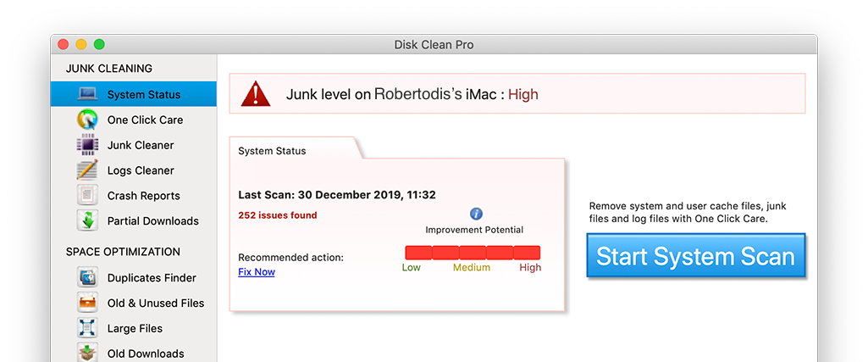Click the System Status laptop icon
Screen dimensions: 868x362
pyautogui.click(x=87, y=94)
